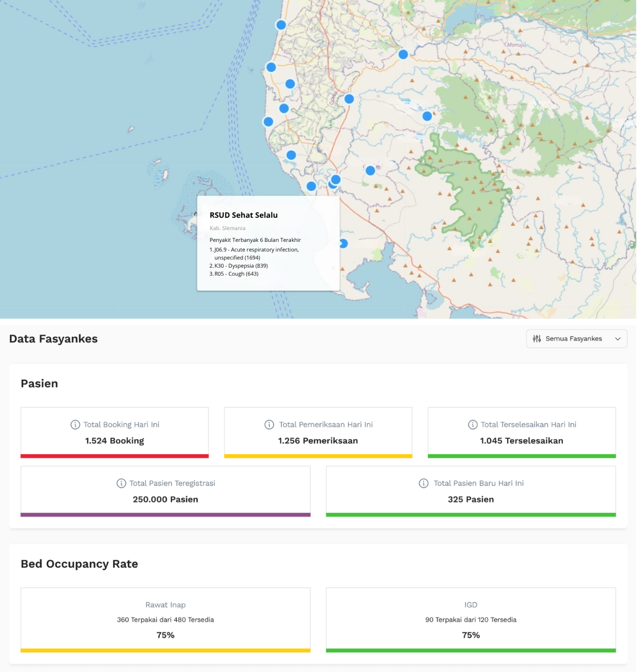Click info icon beside Total Pasien Baru Hari Ini
This screenshot has height=672, width=637.
[x=423, y=483]
